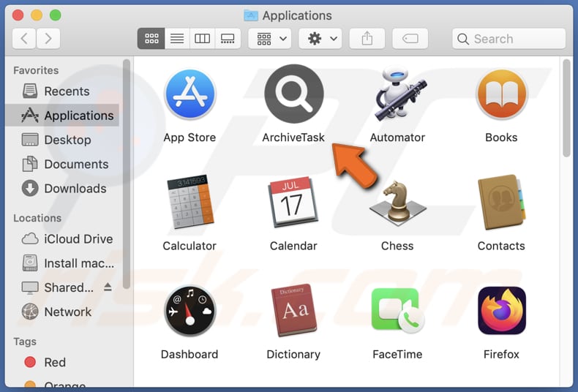Select Applications in the sidebar

tap(63, 116)
